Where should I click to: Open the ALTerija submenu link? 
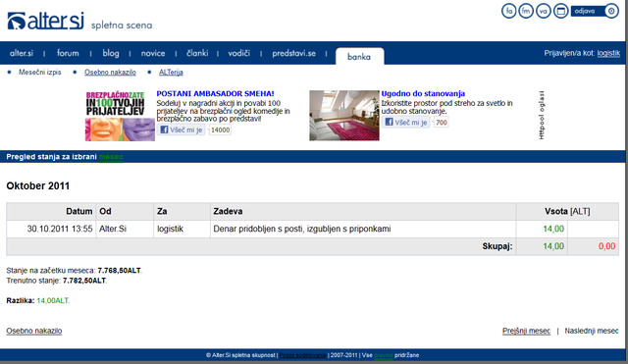[171, 73]
